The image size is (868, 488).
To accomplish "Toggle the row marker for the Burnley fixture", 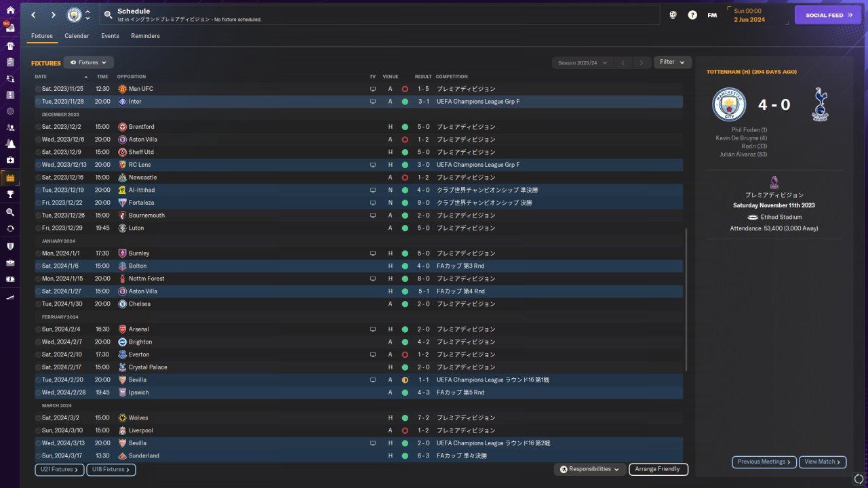I will 38,253.
